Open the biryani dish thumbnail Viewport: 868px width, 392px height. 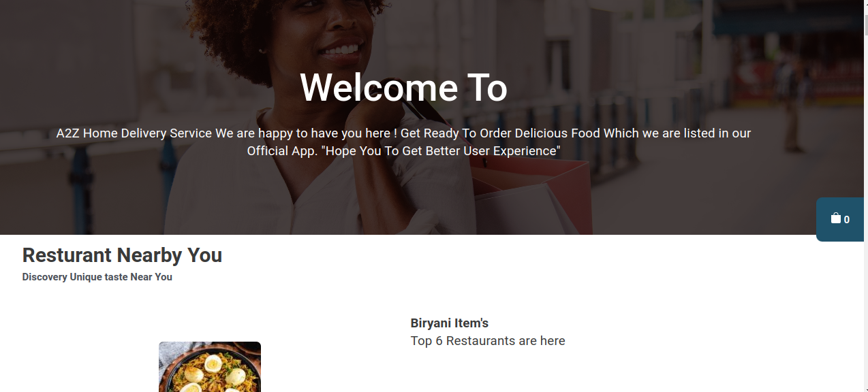tap(210, 367)
